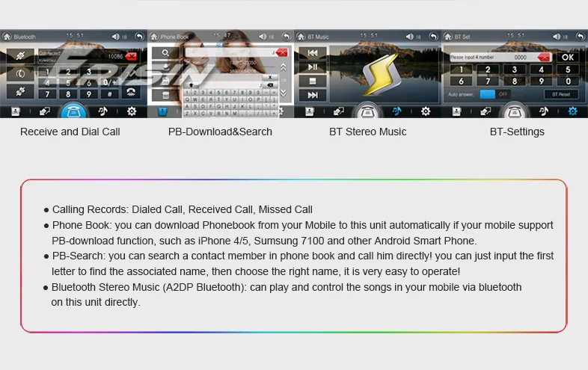Skip to previous track in BT Music

coord(313,53)
